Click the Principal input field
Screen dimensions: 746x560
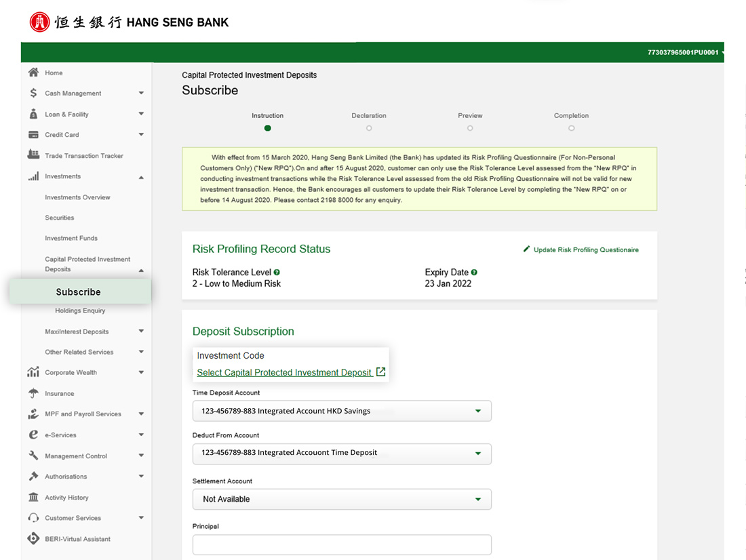[342, 544]
